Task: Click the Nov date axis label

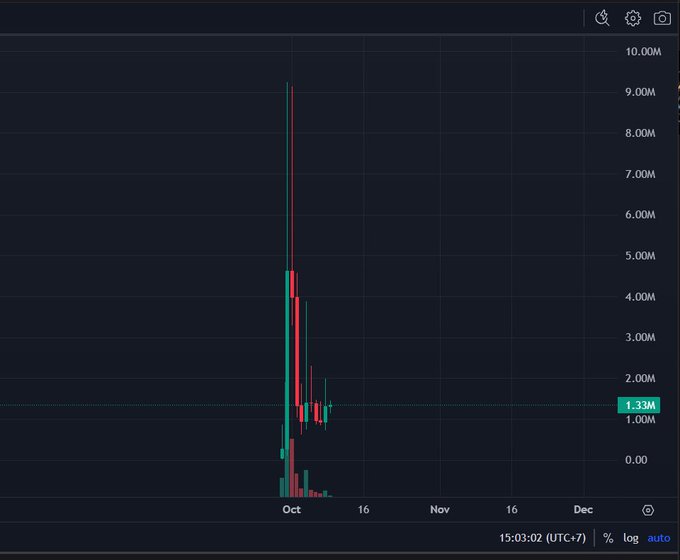Action: tap(440, 510)
